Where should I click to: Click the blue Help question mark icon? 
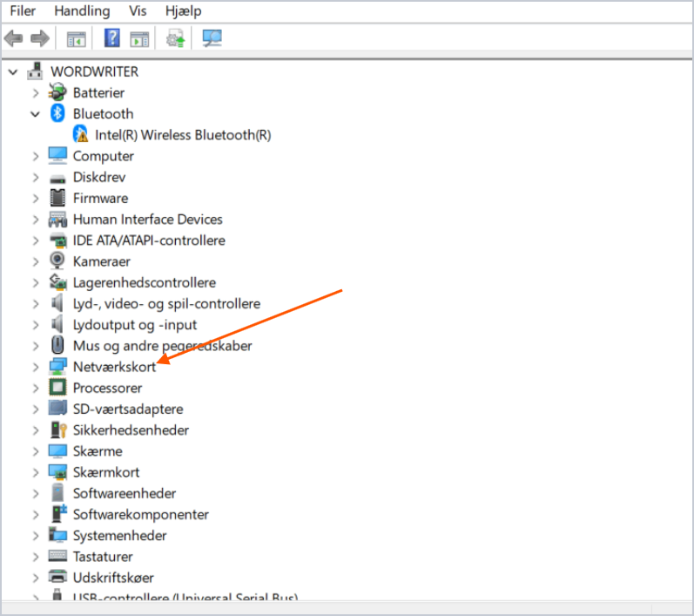coord(112,38)
